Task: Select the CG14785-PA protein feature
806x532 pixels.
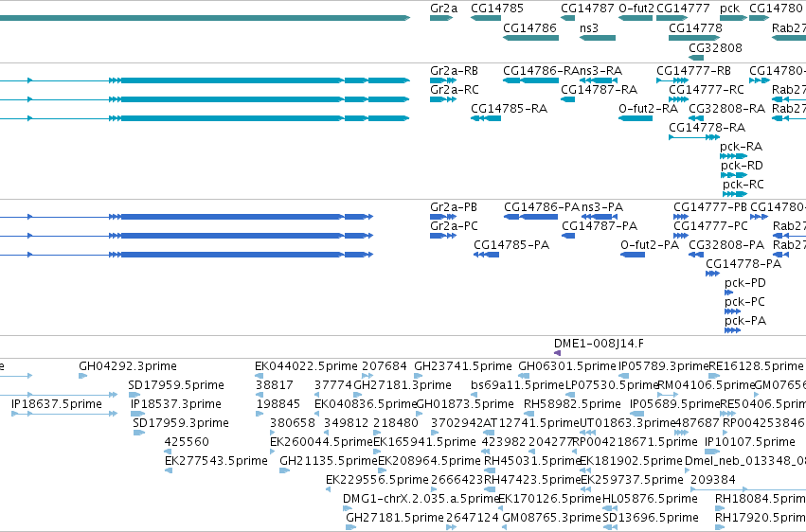Action: click(x=486, y=255)
